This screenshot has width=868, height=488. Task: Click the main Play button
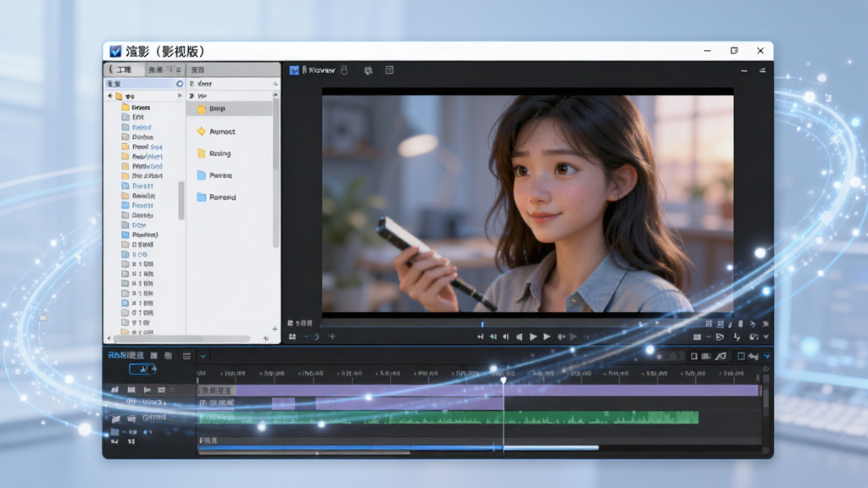(533, 336)
